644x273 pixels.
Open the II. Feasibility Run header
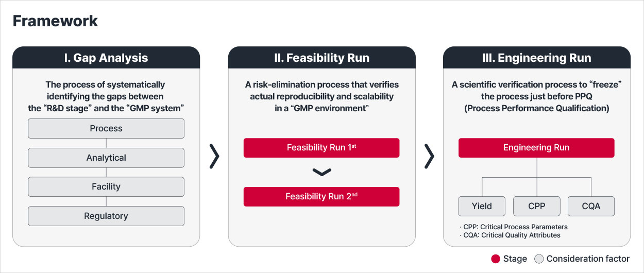(321, 58)
